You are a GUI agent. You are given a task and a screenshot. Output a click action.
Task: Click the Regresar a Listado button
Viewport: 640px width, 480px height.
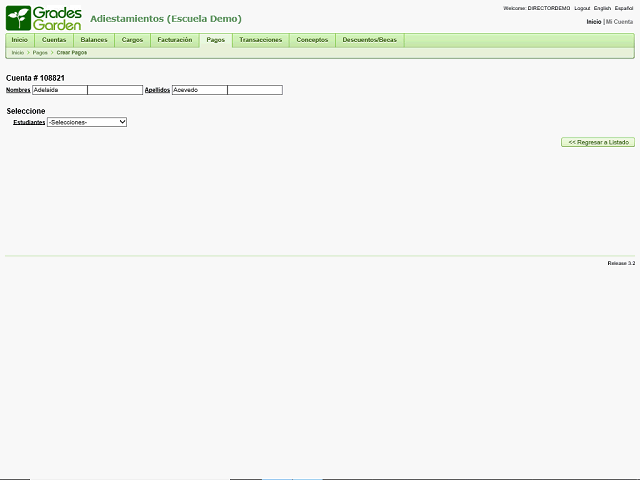pos(598,142)
